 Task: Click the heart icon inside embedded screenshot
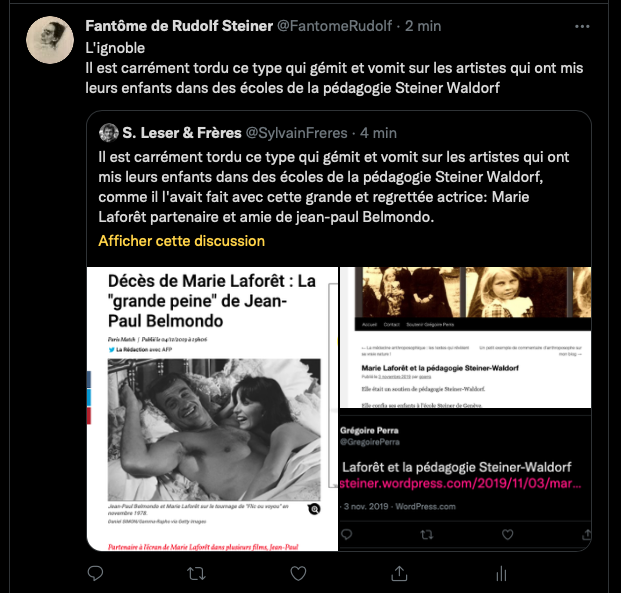point(507,535)
